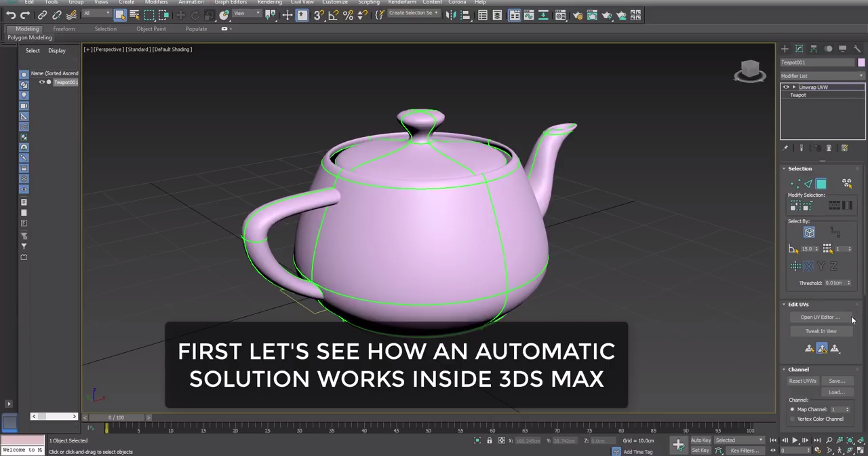The width and height of the screenshot is (868, 456).
Task: Toggle the Z axis selection button
Action: (833, 267)
